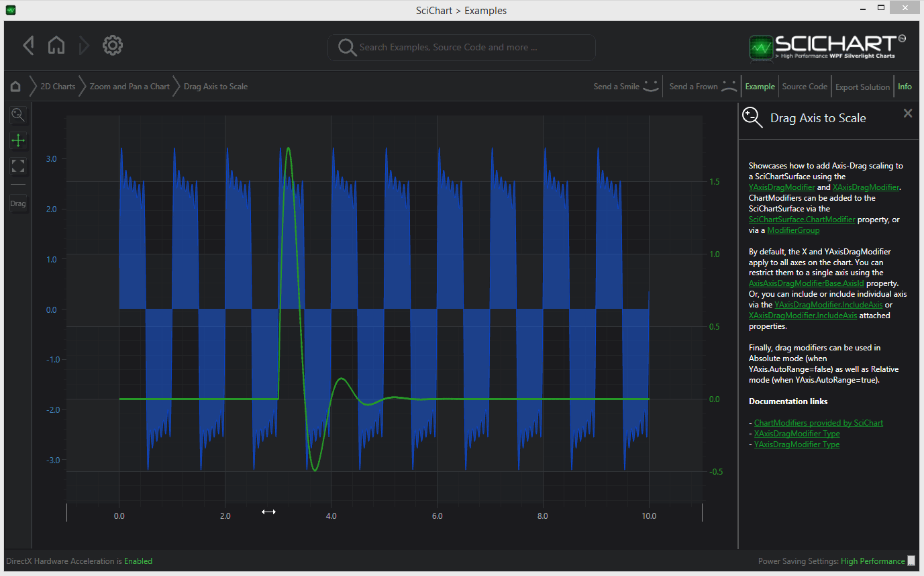Click the SciChart logo
Screen dimensions: 924x576
828,46
